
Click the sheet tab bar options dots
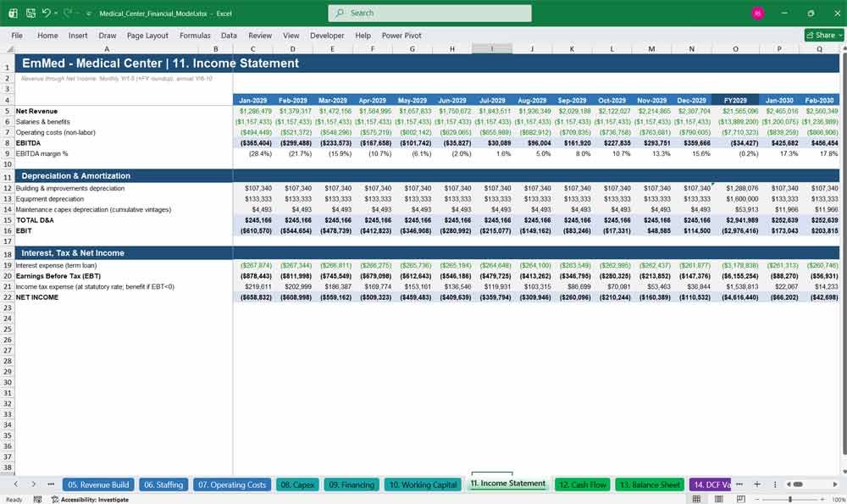775,484
